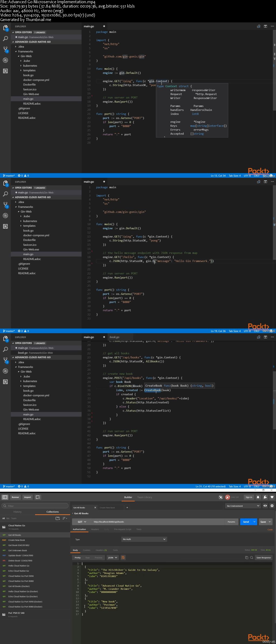The width and height of the screenshot is (276, 644).
Task: Select Preview response view
Action: 98,558
